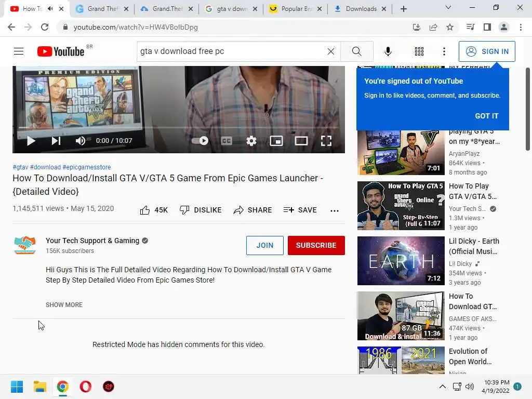Click the SIGN IN button
Viewport: 532px width, 399px height.
pos(487,51)
